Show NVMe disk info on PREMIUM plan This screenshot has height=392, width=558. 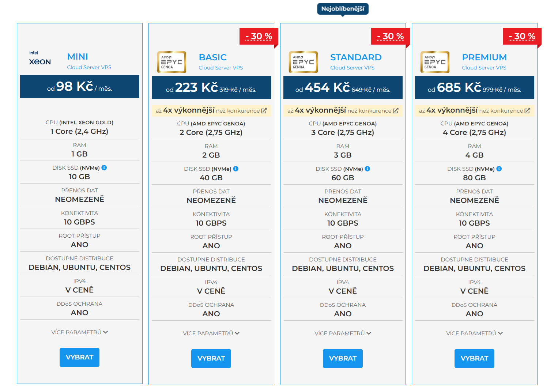click(499, 169)
